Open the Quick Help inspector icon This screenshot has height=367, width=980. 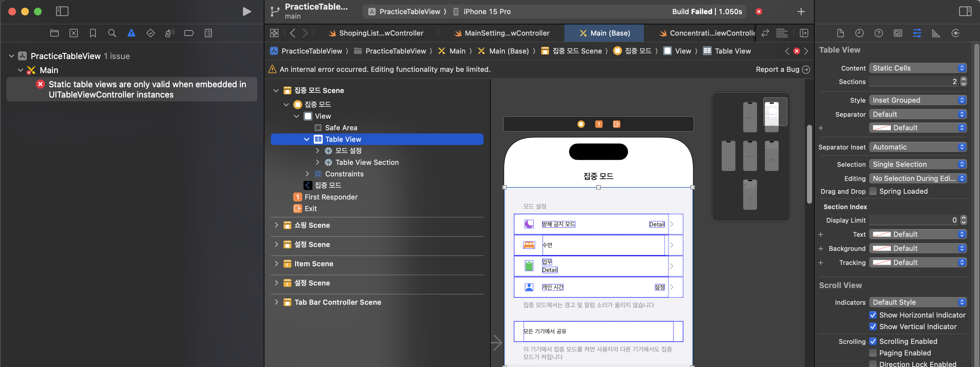click(x=878, y=33)
